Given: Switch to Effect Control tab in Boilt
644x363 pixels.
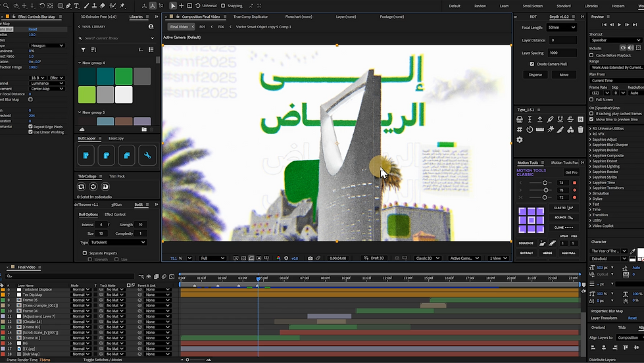Looking at the screenshot, I should (x=115, y=214).
